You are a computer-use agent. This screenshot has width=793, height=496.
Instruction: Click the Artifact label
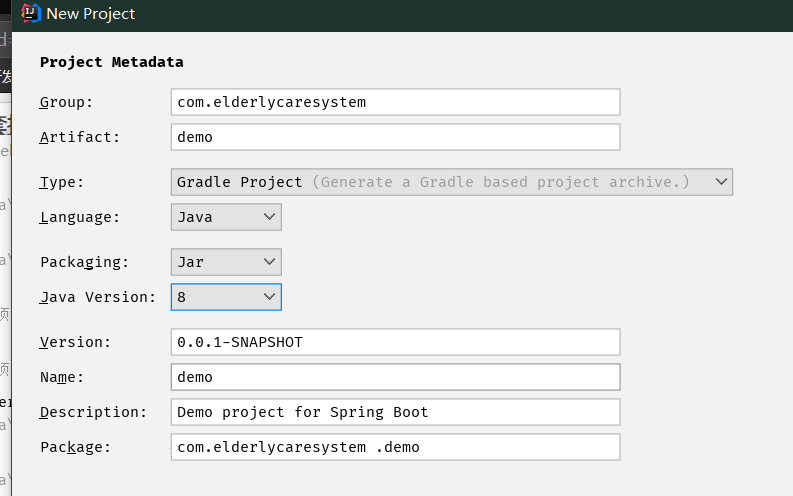coord(80,137)
